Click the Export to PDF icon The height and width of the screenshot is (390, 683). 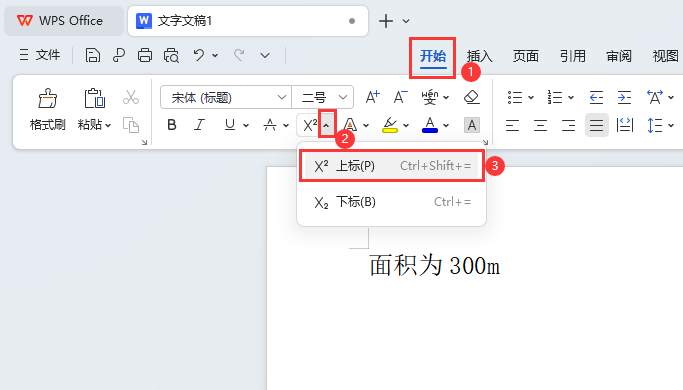click(x=118, y=55)
